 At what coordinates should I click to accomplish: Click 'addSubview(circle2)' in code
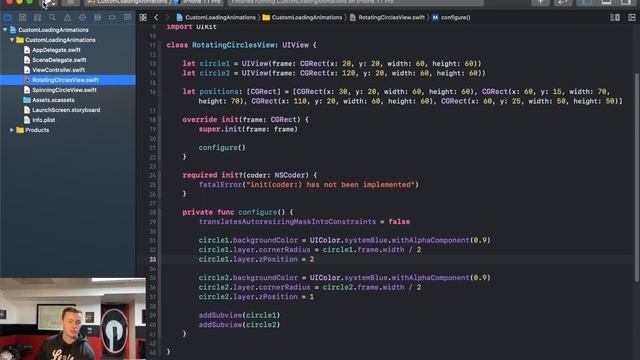pyautogui.click(x=239, y=324)
